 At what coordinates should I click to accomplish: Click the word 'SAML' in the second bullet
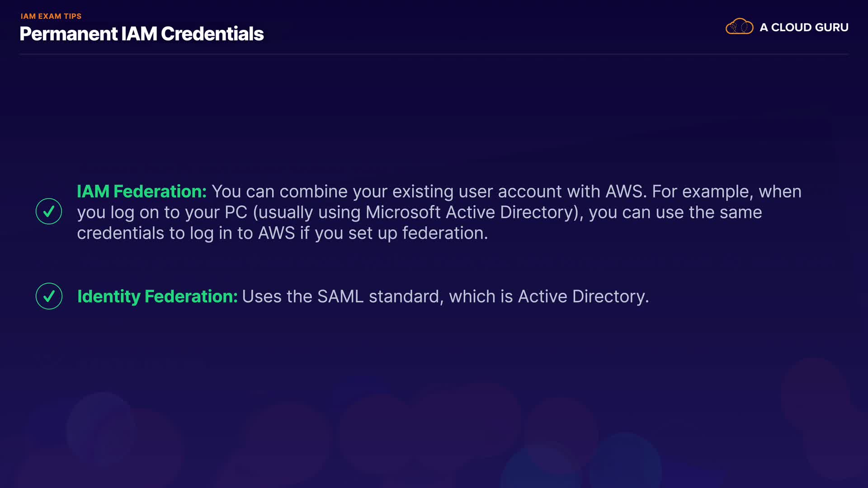tap(340, 296)
